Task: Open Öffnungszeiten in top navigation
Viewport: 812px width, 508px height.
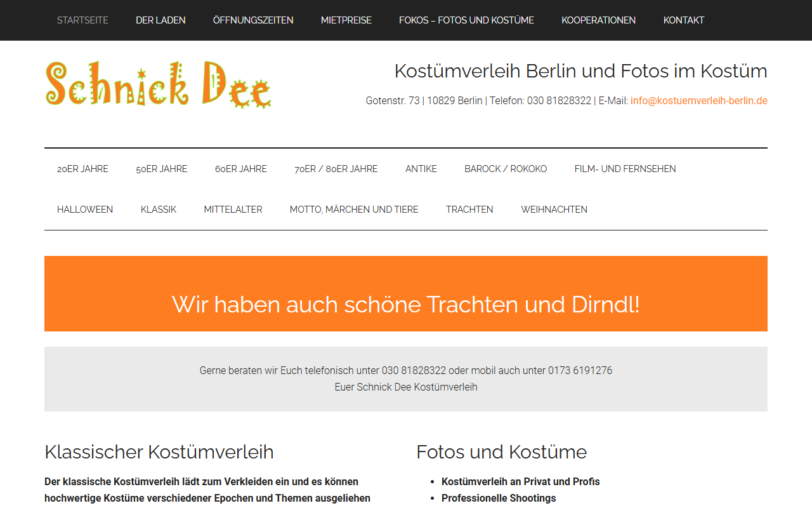Action: pyautogui.click(x=253, y=20)
